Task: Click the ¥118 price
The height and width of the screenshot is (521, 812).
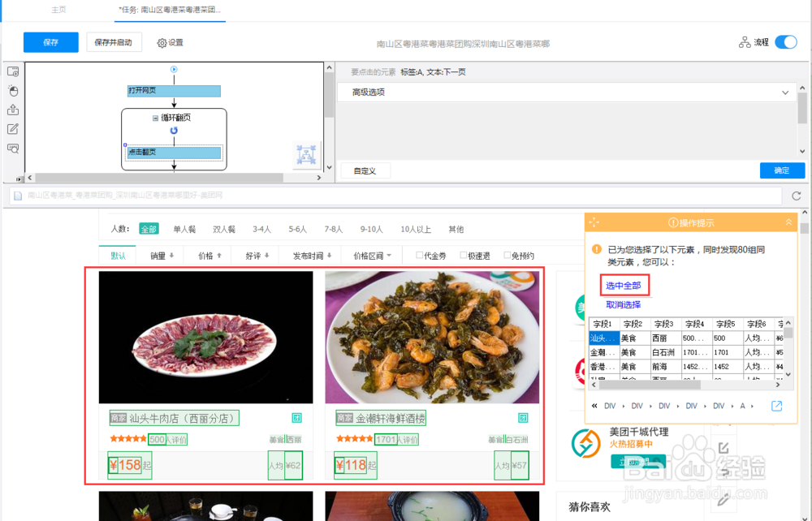Action: (x=351, y=465)
